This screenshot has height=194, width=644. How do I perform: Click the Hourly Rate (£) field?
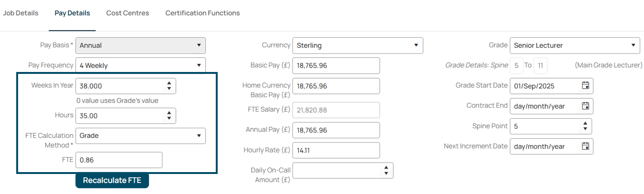[336, 150]
